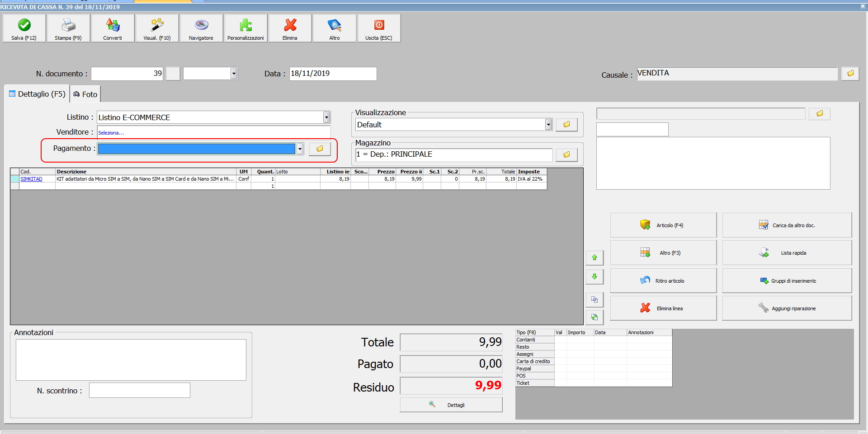Image resolution: width=868 pixels, height=434 pixels.
Task: Click folder icon beside top-right customer field
Action: (x=819, y=114)
